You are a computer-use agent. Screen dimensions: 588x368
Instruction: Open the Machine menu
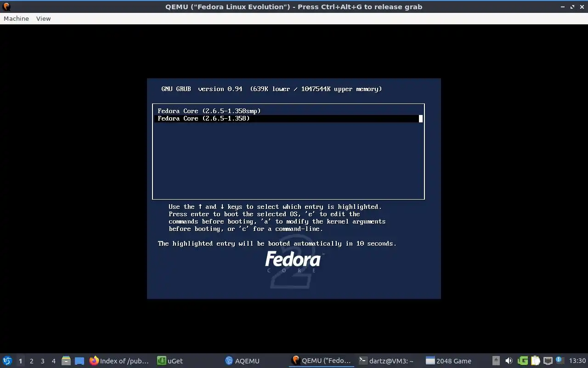(16, 18)
